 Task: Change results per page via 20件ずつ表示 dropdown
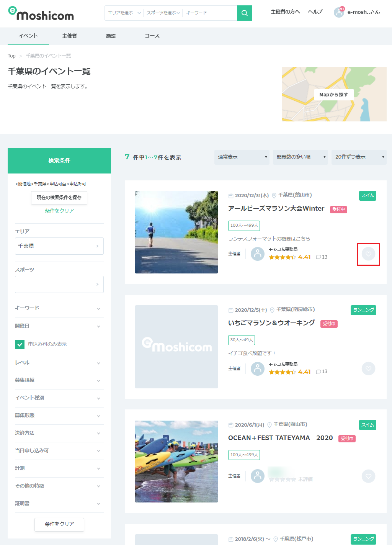tap(359, 157)
